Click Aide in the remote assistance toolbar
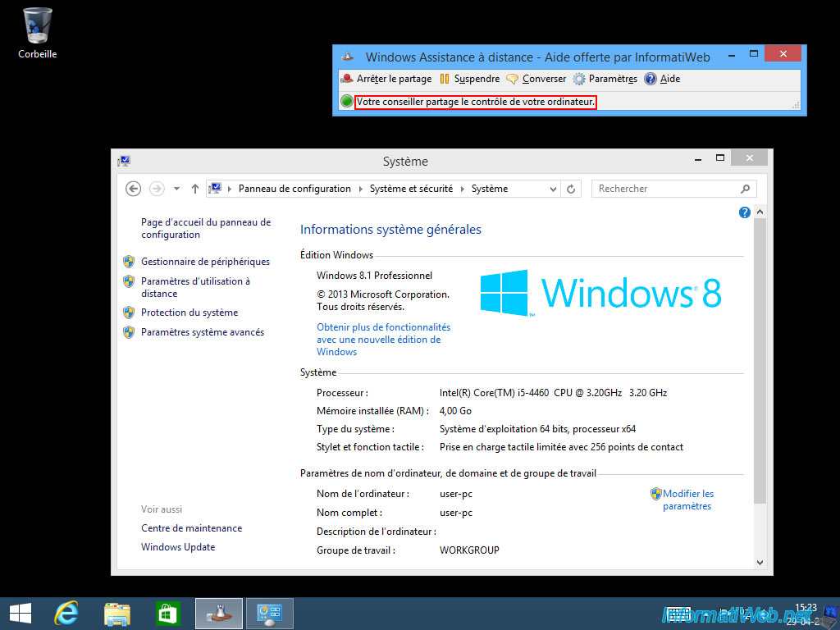Image resolution: width=840 pixels, height=630 pixels. [x=663, y=79]
